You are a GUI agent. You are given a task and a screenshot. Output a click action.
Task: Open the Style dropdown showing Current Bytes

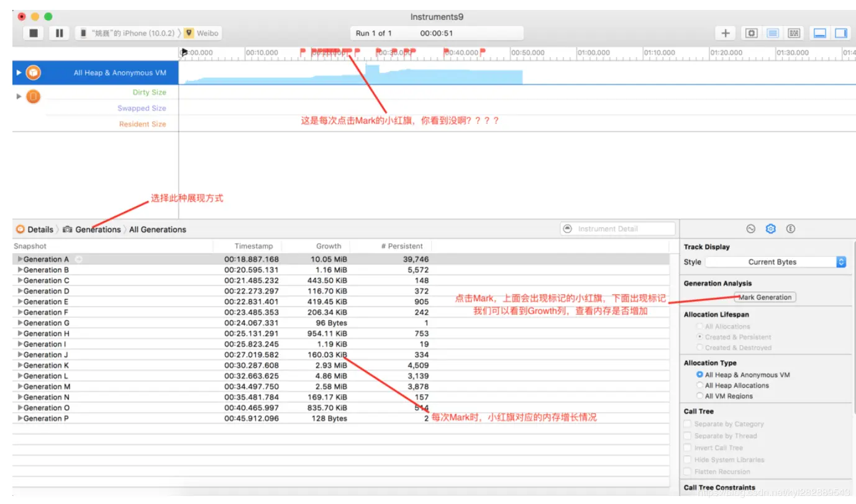pos(776,262)
